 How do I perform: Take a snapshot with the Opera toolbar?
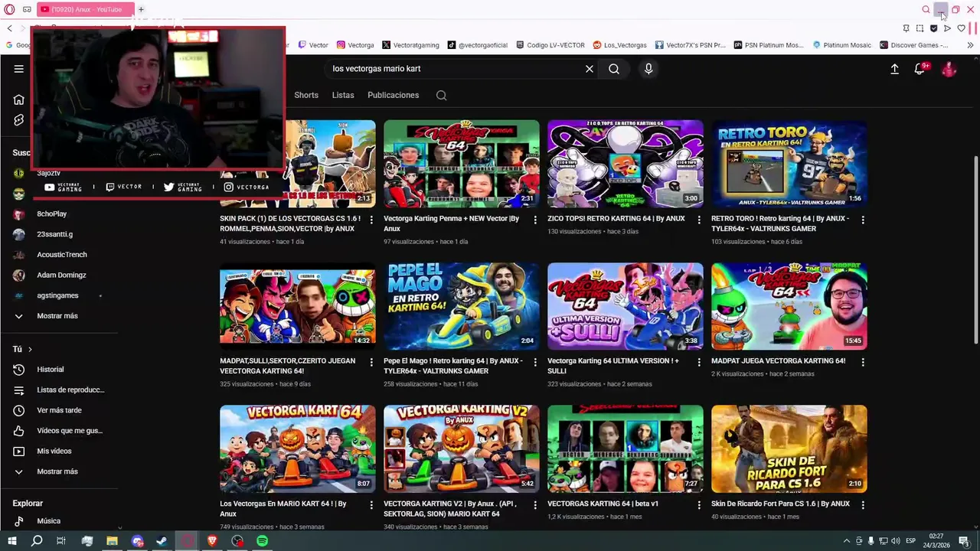point(920,28)
